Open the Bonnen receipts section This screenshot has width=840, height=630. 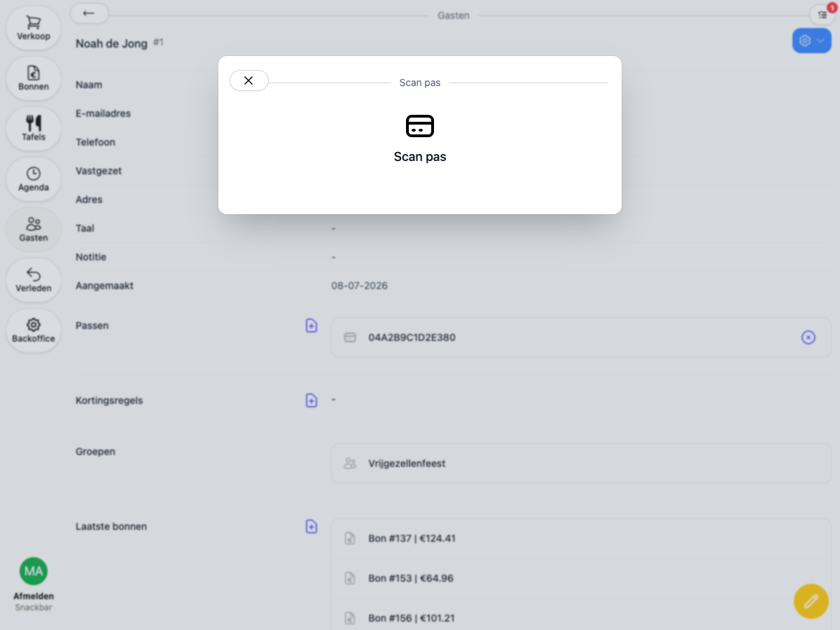pos(34,78)
